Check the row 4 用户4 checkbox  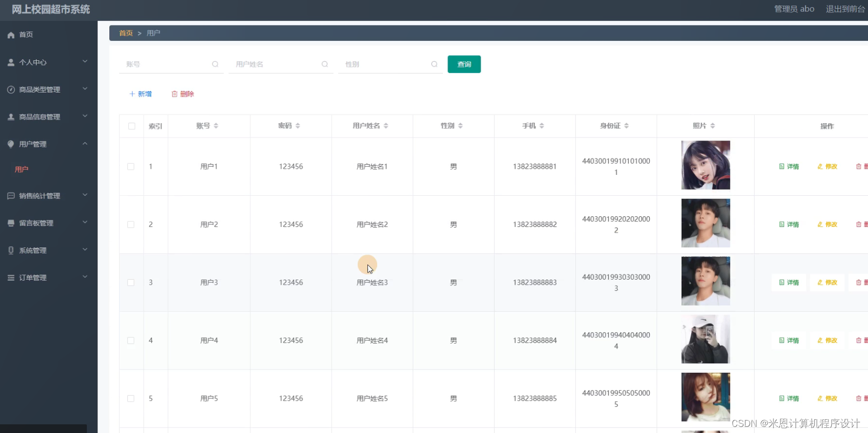pos(131,340)
